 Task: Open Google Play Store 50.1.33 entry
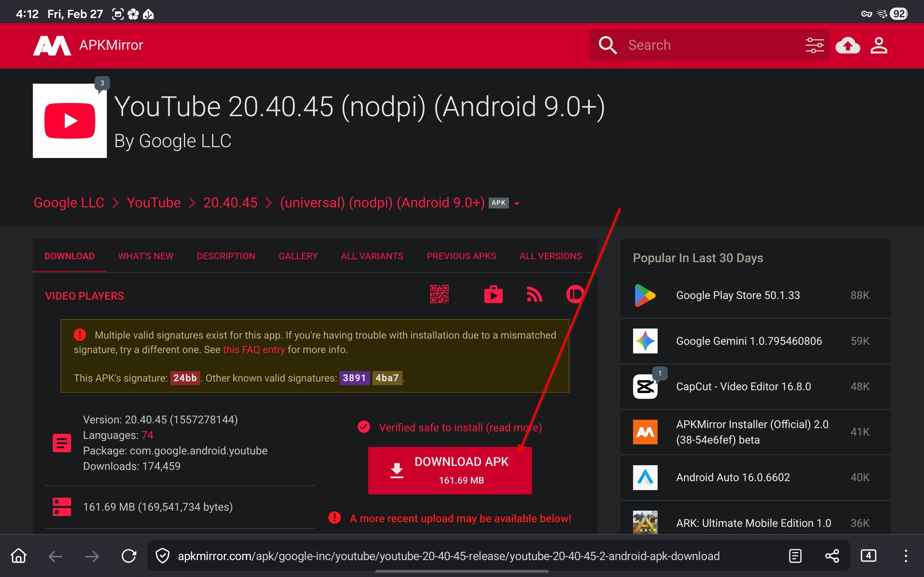pyautogui.click(x=738, y=295)
